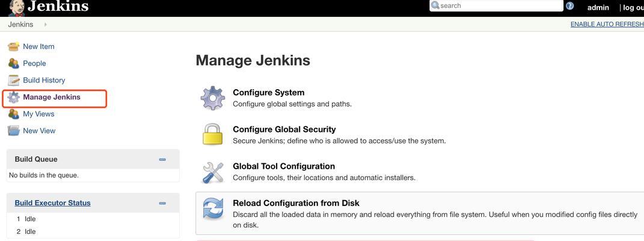Click the Global Tool Configuration tools icon
The height and width of the screenshot is (241, 644).
(x=213, y=172)
